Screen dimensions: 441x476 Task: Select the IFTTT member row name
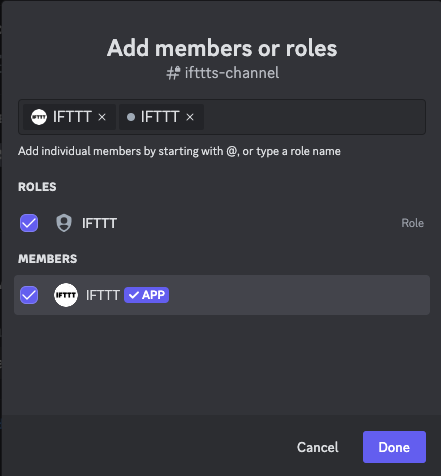[103, 295]
